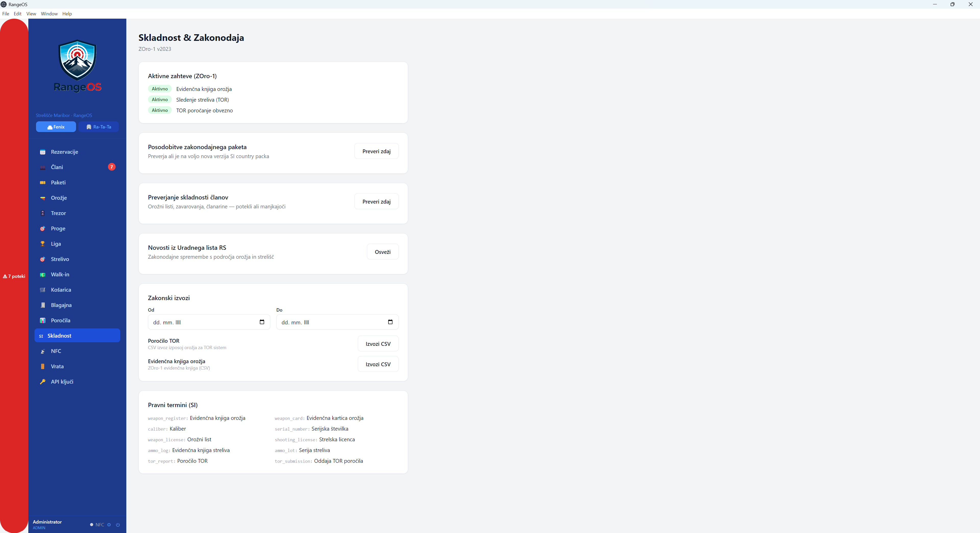Click the Proge target icon

click(x=43, y=228)
